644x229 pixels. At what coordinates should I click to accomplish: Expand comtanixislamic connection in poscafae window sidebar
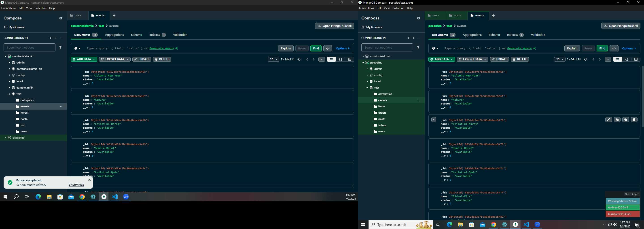363,57
